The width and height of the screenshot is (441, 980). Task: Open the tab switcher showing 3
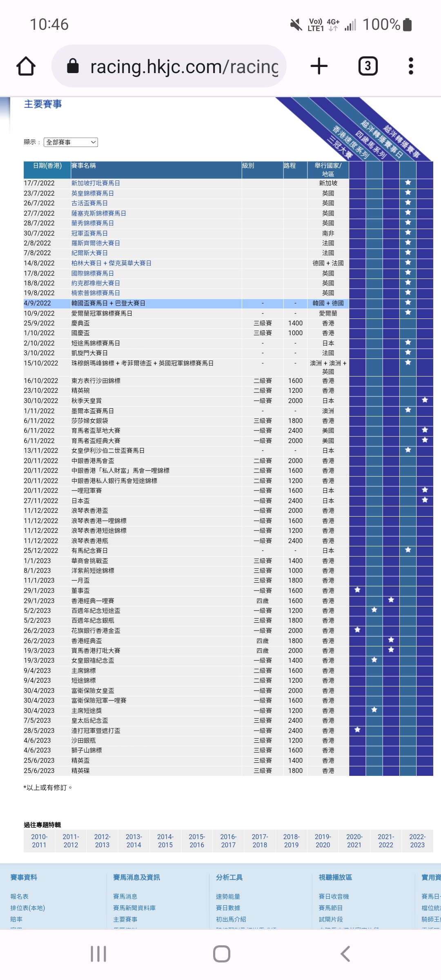[368, 66]
